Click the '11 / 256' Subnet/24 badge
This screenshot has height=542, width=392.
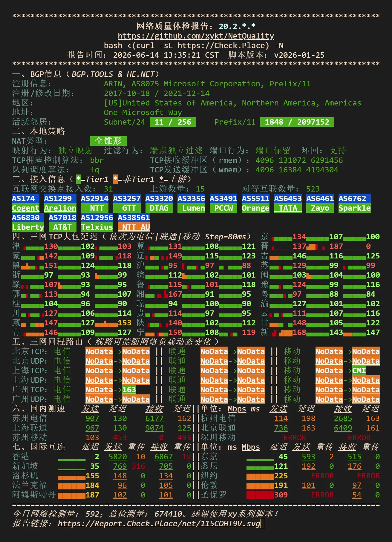pyautogui.click(x=173, y=122)
